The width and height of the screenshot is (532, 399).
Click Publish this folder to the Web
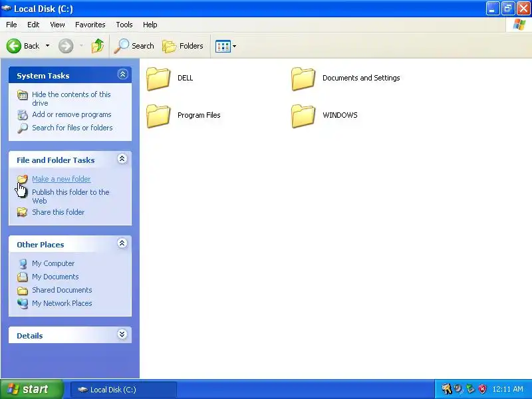(x=70, y=196)
